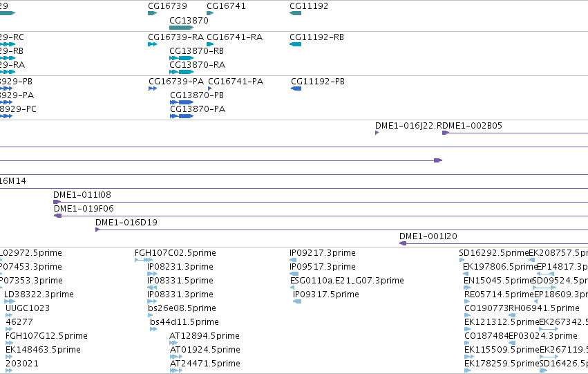588x374 pixels.
Task: Click EST FGH107C02.5prime
Action: click(176, 253)
